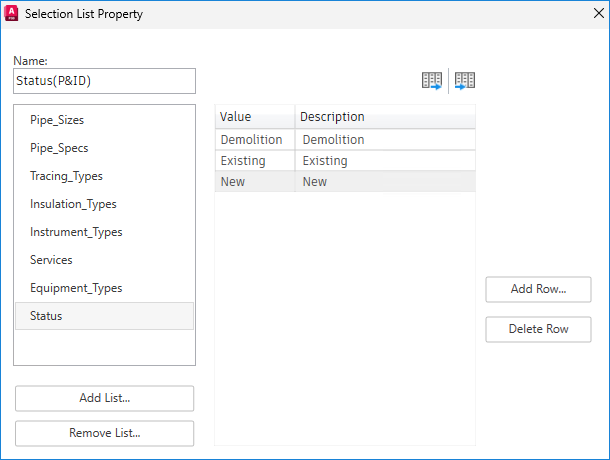Click the export list icon
The width and height of the screenshot is (610, 460).
(x=432, y=81)
